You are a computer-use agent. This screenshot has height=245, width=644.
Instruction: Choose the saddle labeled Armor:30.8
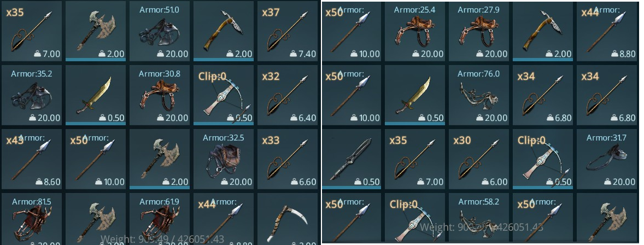pyautogui.click(x=160, y=95)
